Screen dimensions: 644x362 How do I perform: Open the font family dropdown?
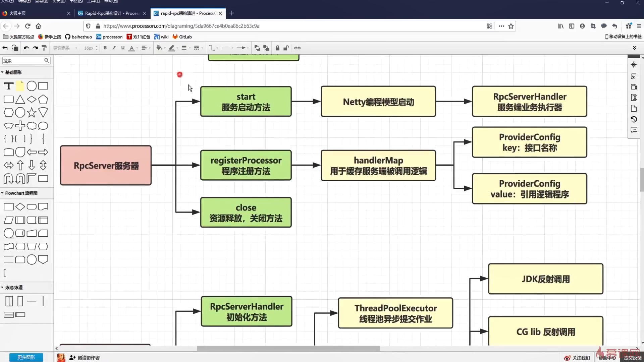pyautogui.click(x=65, y=48)
